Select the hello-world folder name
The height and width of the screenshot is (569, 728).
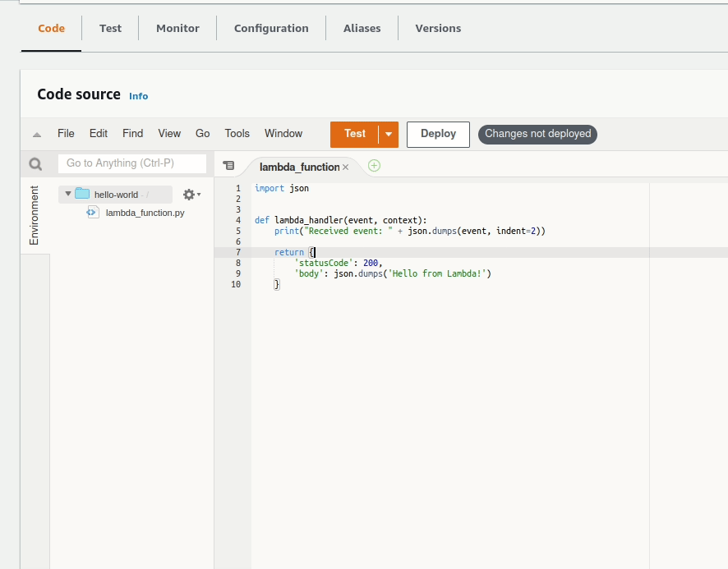point(116,195)
